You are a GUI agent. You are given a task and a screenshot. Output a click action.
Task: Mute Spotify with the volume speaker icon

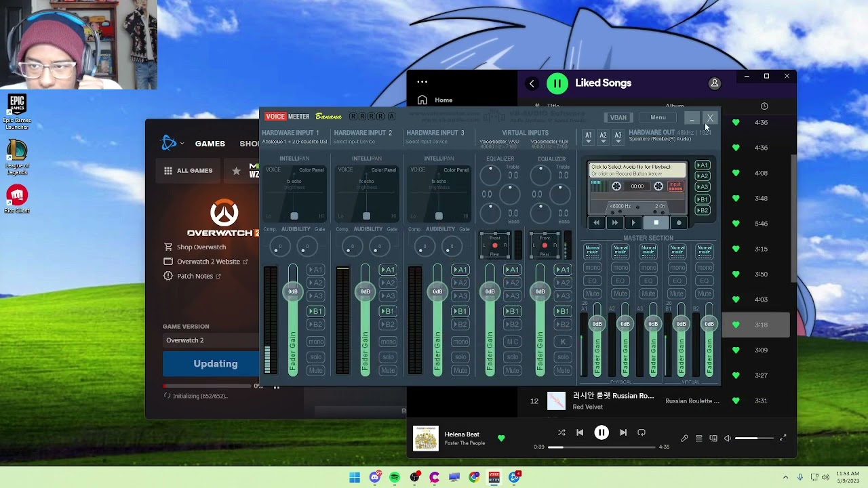[x=728, y=439]
